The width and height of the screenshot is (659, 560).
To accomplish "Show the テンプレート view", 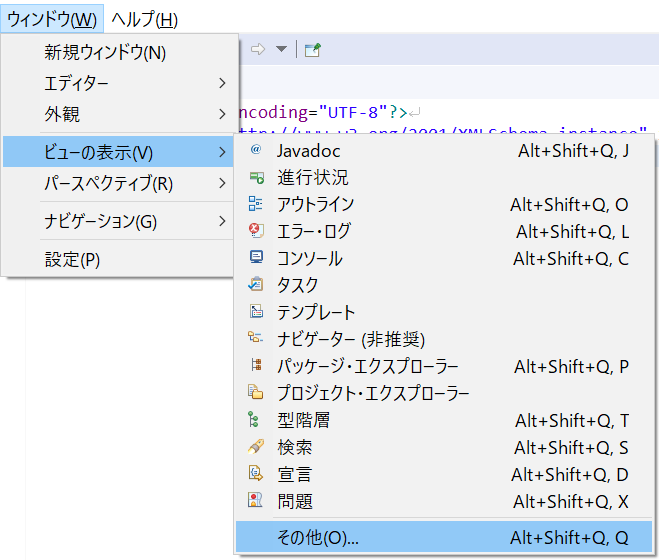I will coord(444,312).
